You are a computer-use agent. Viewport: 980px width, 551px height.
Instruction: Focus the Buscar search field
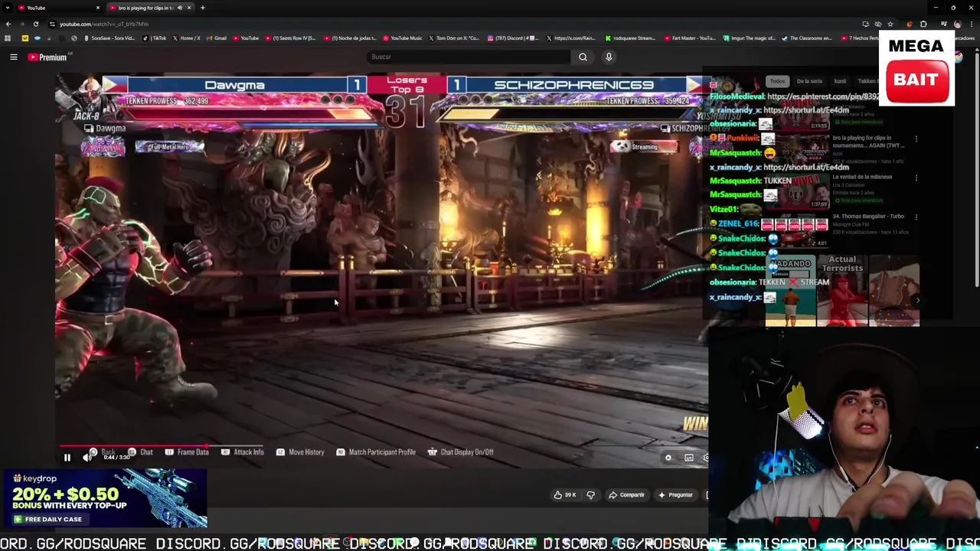coord(467,57)
